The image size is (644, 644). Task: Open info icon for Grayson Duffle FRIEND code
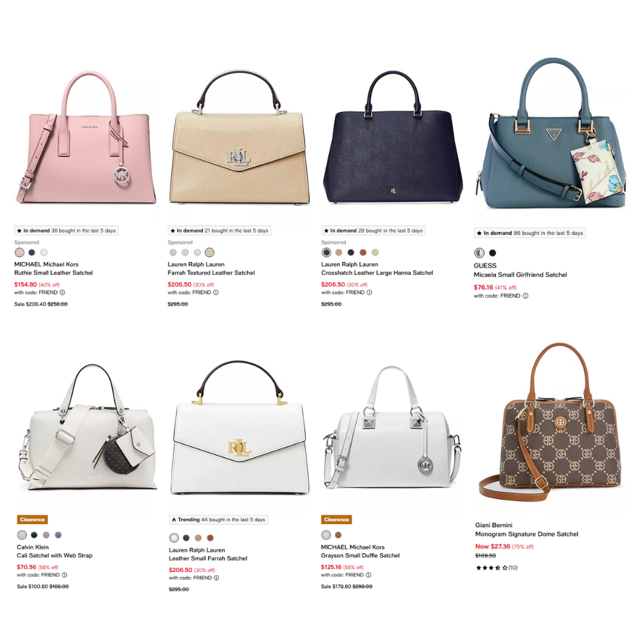click(x=368, y=575)
